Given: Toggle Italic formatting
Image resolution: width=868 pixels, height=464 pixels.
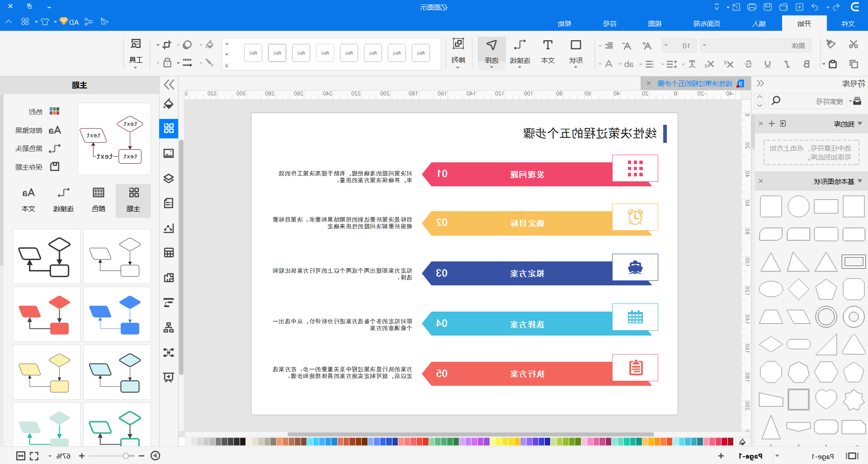Looking at the screenshot, I should click(787, 64).
